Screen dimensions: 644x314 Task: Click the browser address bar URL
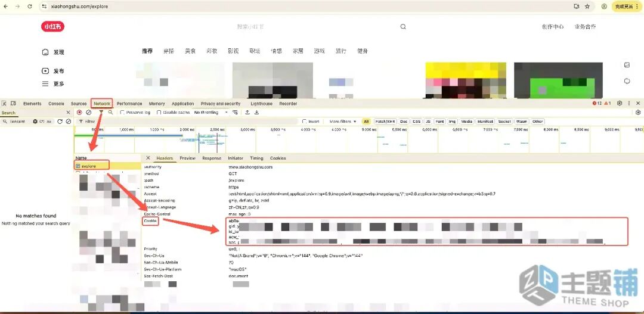pyautogui.click(x=80, y=7)
